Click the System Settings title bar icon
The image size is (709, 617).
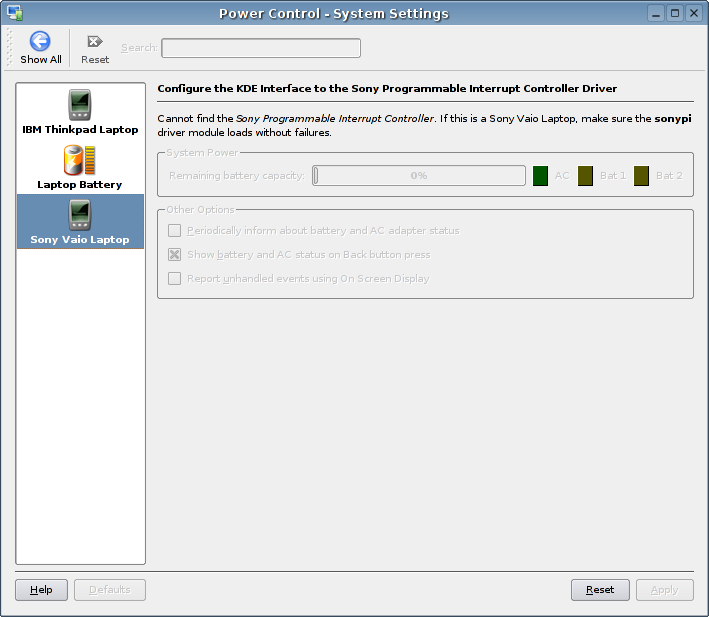click(x=15, y=13)
